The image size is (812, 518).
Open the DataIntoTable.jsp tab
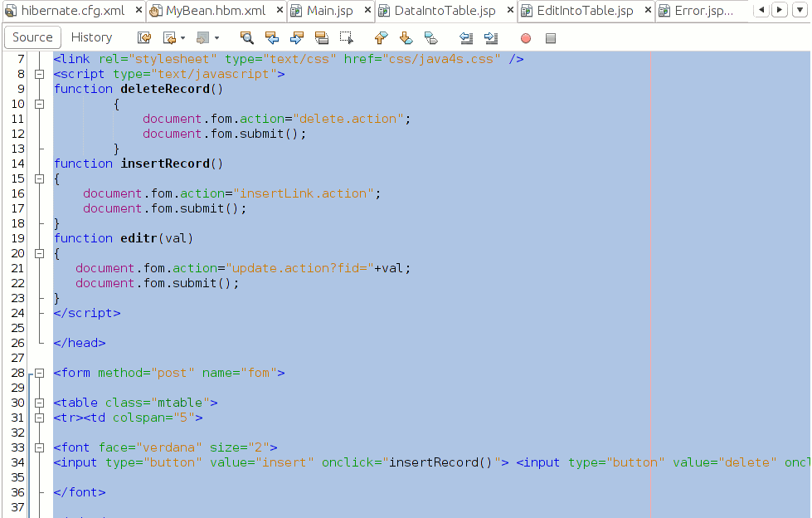[x=445, y=10]
